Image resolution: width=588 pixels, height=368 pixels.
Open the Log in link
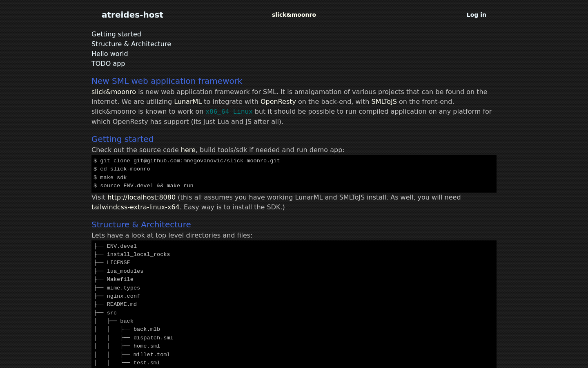tap(476, 15)
